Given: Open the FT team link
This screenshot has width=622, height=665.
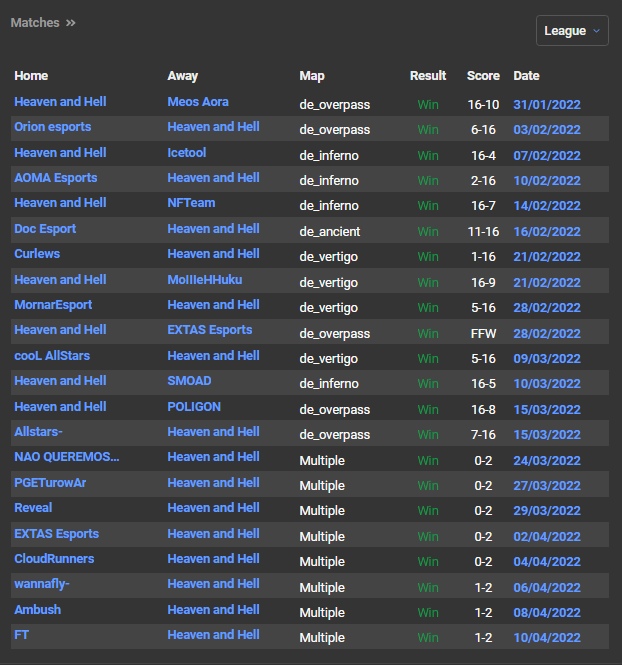Looking at the screenshot, I should [21, 634].
